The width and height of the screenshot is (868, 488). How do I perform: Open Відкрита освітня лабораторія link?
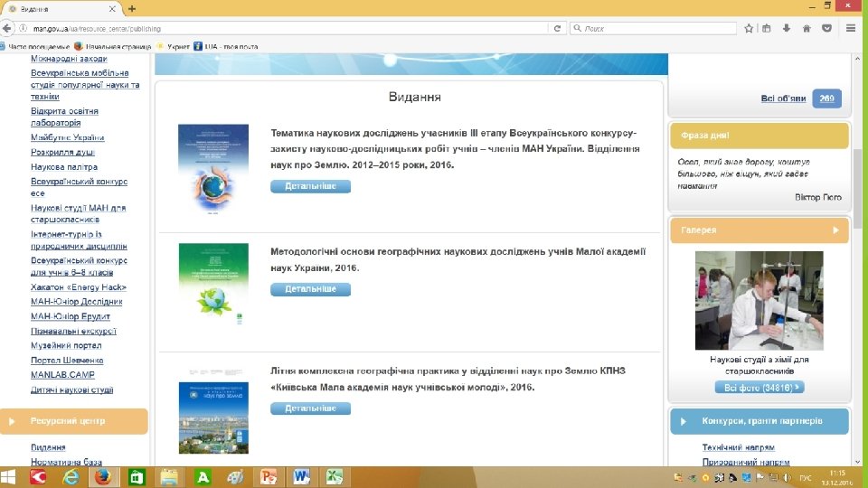(64, 117)
